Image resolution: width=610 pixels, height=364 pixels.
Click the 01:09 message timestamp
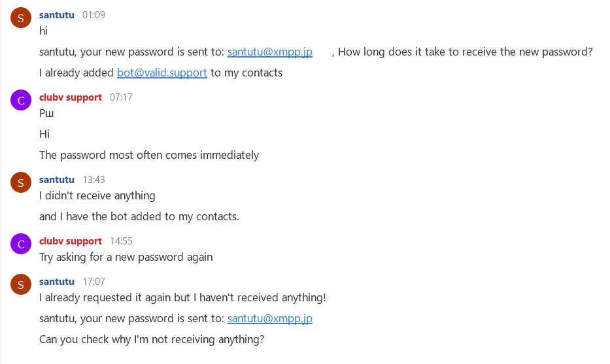pos(93,14)
